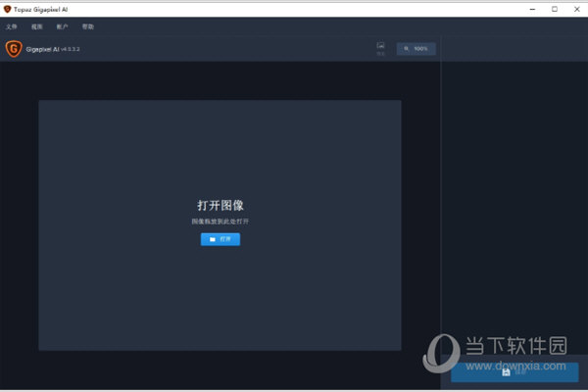Open the 文件 (File) menu
This screenshot has height=392, width=588.
(x=11, y=26)
